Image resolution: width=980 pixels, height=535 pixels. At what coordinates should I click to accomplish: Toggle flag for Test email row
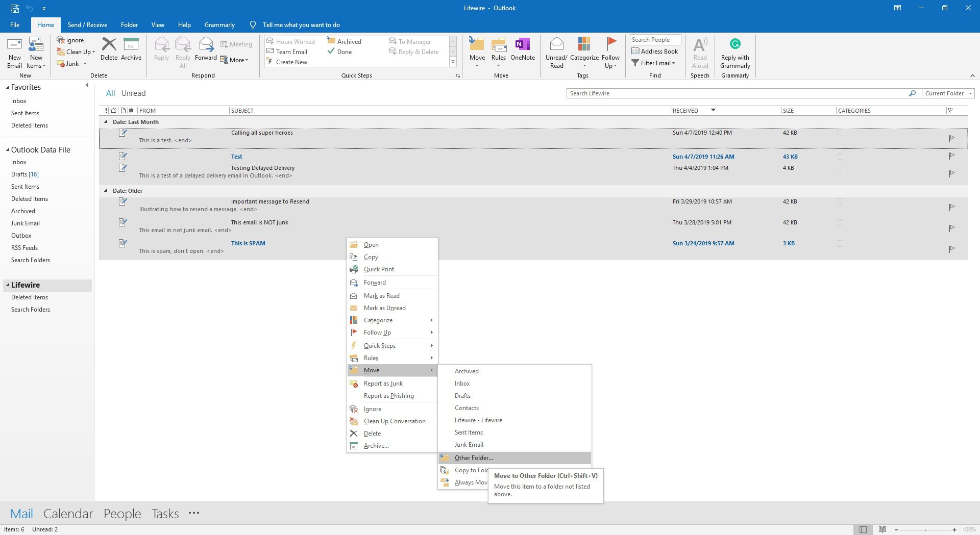[951, 156]
